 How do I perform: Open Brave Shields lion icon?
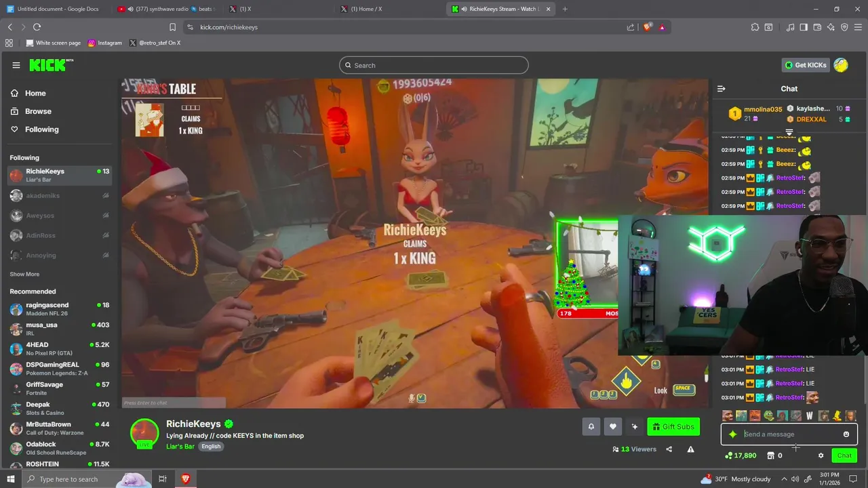648,27
